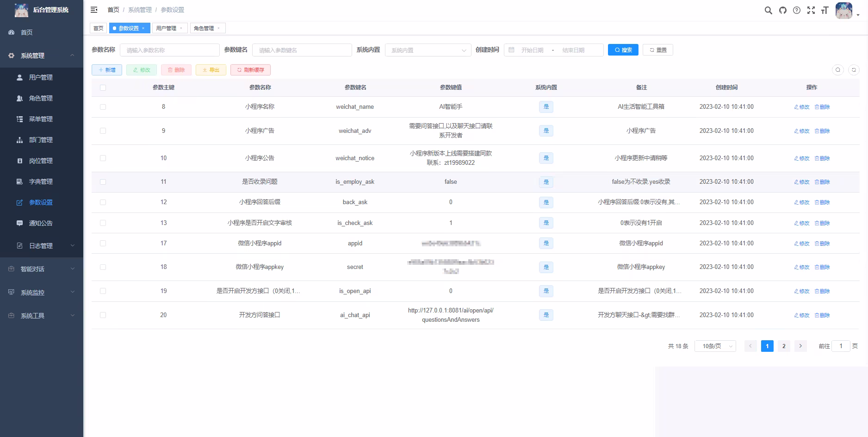Focus the 参数名称 input field

click(170, 50)
